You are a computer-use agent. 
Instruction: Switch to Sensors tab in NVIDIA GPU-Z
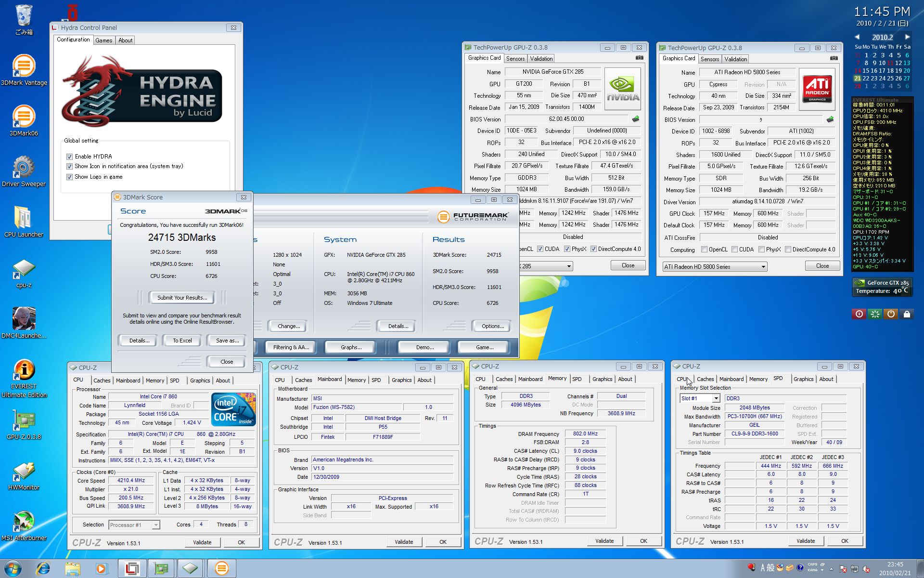coord(515,59)
